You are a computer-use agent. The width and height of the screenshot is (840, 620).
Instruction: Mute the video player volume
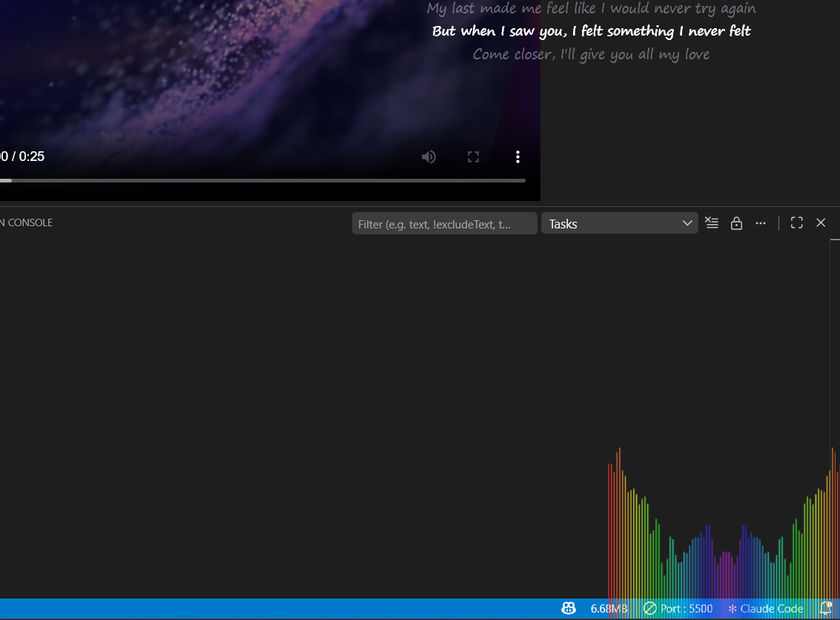click(x=429, y=156)
